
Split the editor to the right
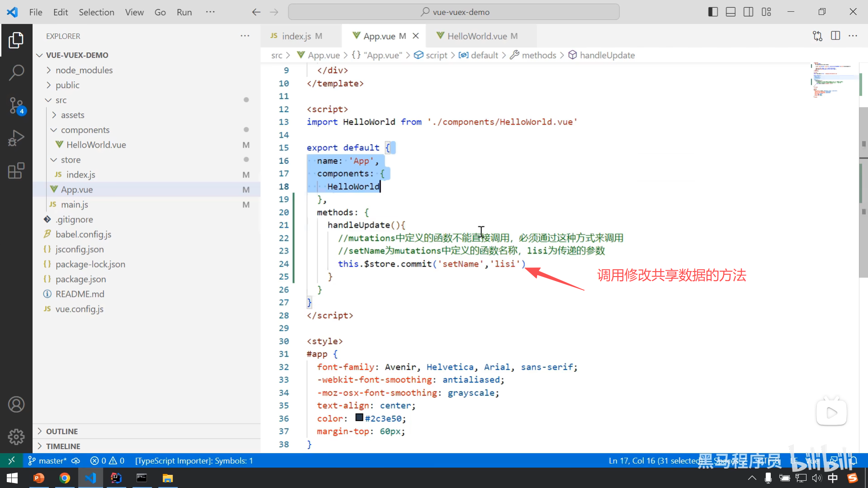pos(835,36)
